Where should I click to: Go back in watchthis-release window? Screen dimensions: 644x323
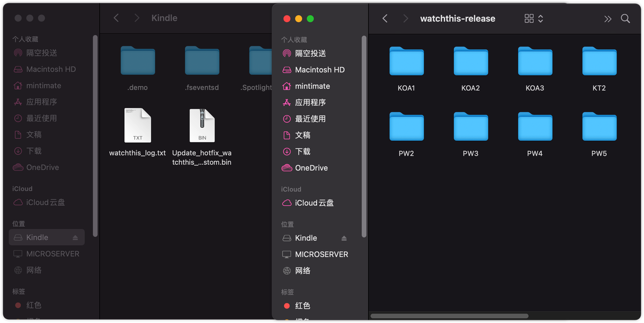(385, 18)
